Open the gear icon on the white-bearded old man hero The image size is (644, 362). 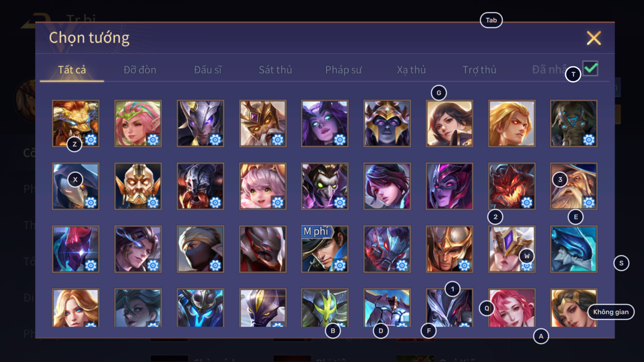click(589, 203)
